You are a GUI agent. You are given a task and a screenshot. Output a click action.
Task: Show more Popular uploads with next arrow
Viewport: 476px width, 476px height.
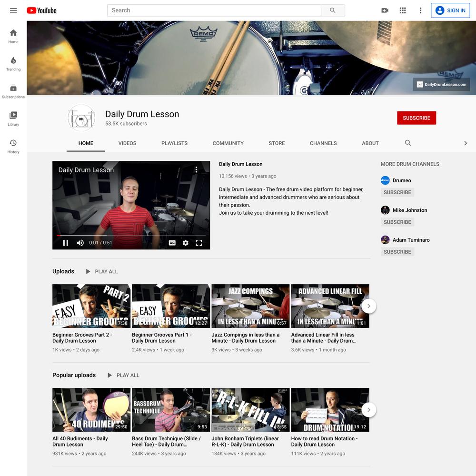(x=369, y=410)
